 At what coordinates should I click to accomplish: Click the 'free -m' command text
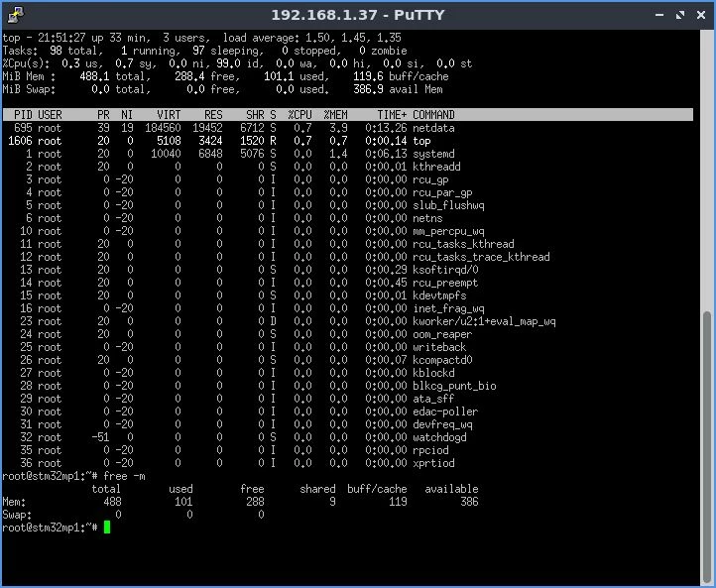[124, 476]
